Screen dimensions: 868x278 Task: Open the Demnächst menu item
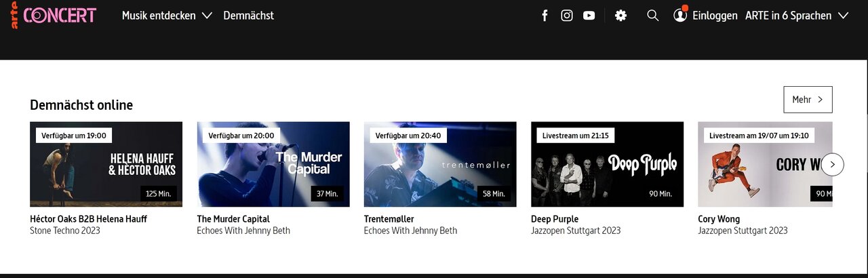tap(249, 16)
